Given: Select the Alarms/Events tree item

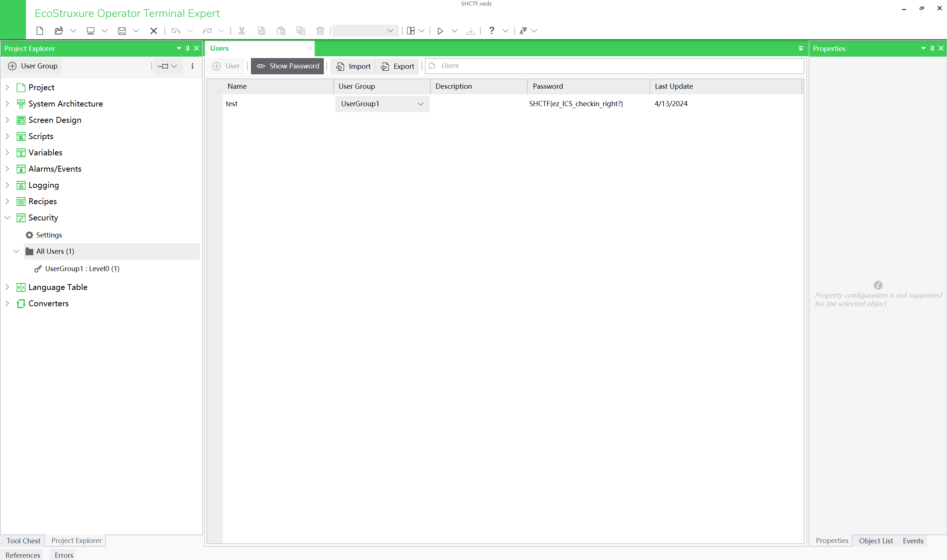Looking at the screenshot, I should click(x=55, y=169).
